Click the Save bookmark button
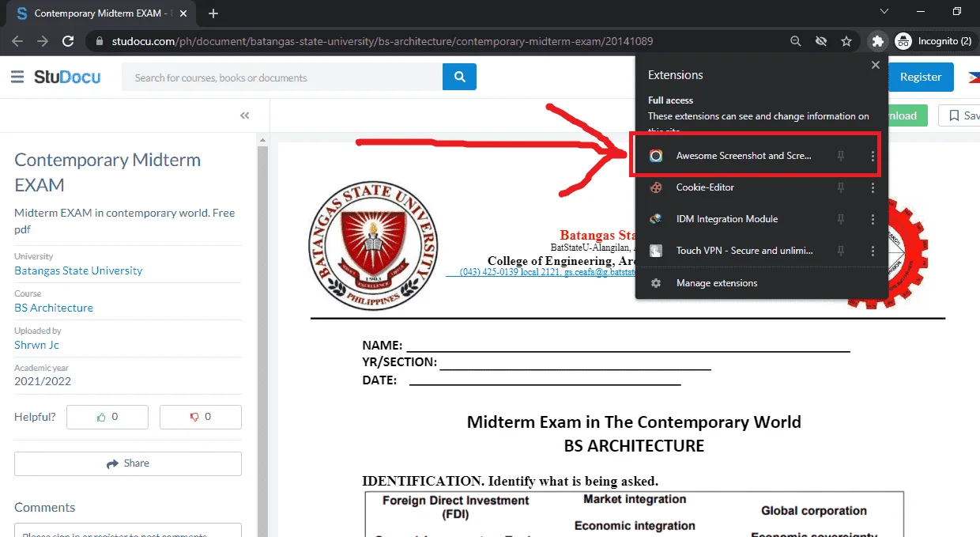 (x=959, y=115)
